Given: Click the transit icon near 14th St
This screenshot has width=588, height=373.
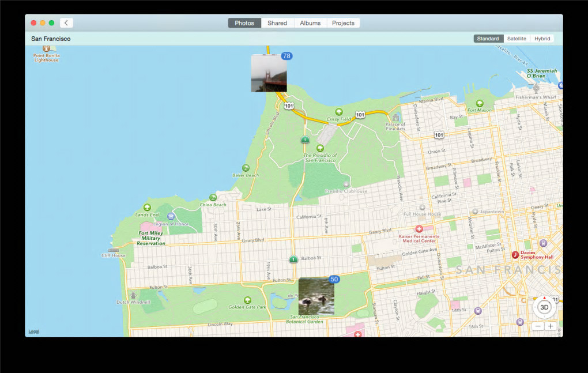Looking at the screenshot, I should (478, 311).
